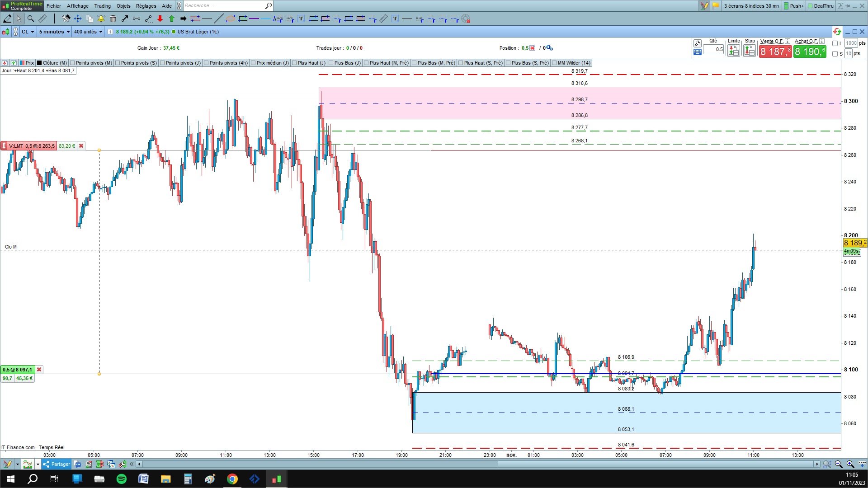The image size is (868, 488).
Task: Select the ellipse drawing tool
Action: (231, 19)
